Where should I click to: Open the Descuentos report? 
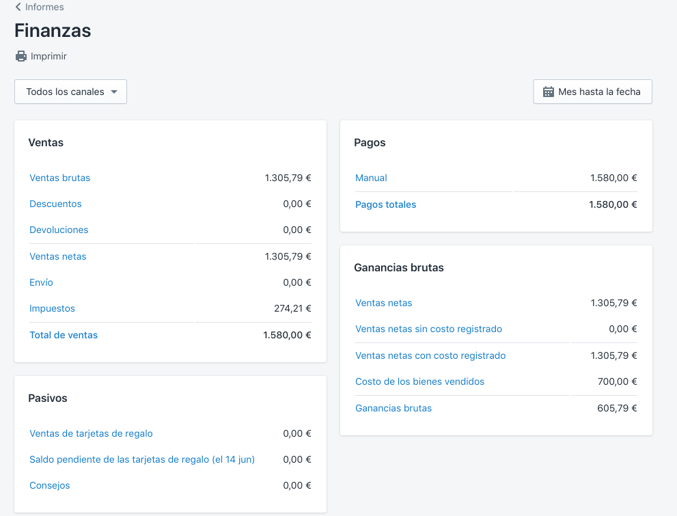56,204
